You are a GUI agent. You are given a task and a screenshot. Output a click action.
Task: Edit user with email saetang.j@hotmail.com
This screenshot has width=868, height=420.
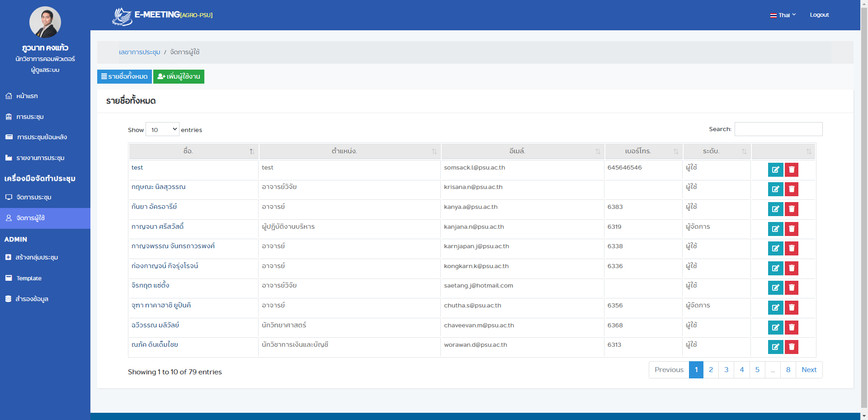coord(775,288)
